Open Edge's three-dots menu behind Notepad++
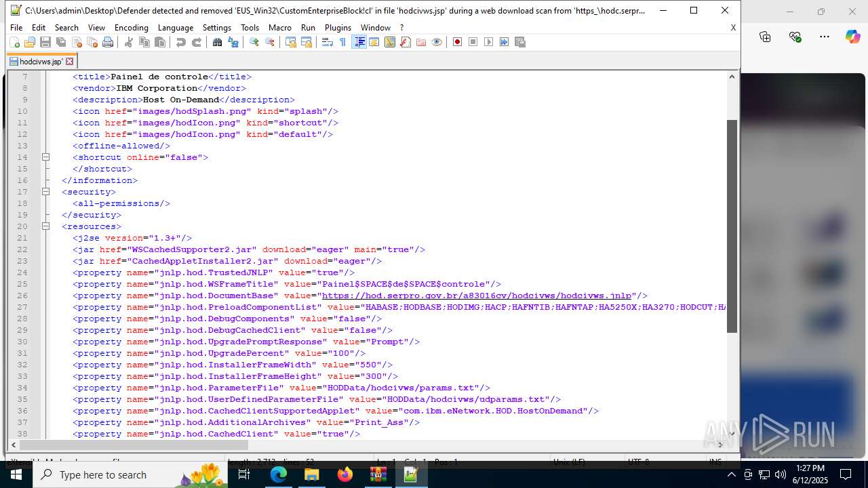This screenshot has width=868, height=488. point(825,37)
